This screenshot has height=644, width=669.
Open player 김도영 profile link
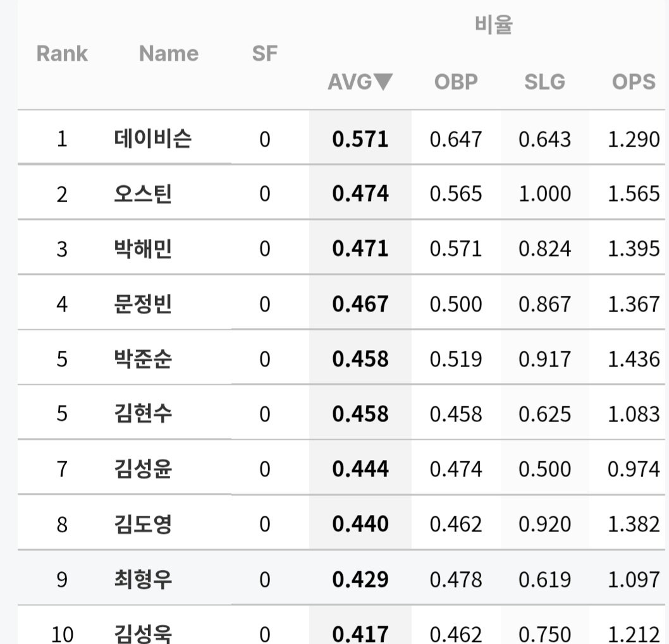143,524
